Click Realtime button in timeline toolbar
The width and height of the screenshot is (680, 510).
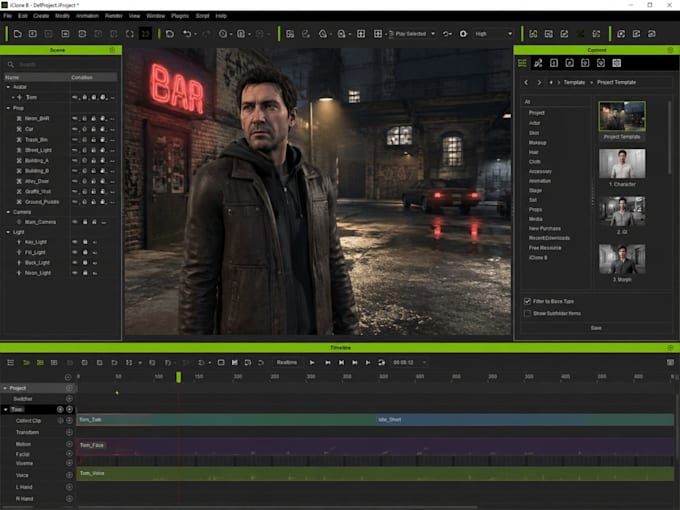pyautogui.click(x=287, y=363)
